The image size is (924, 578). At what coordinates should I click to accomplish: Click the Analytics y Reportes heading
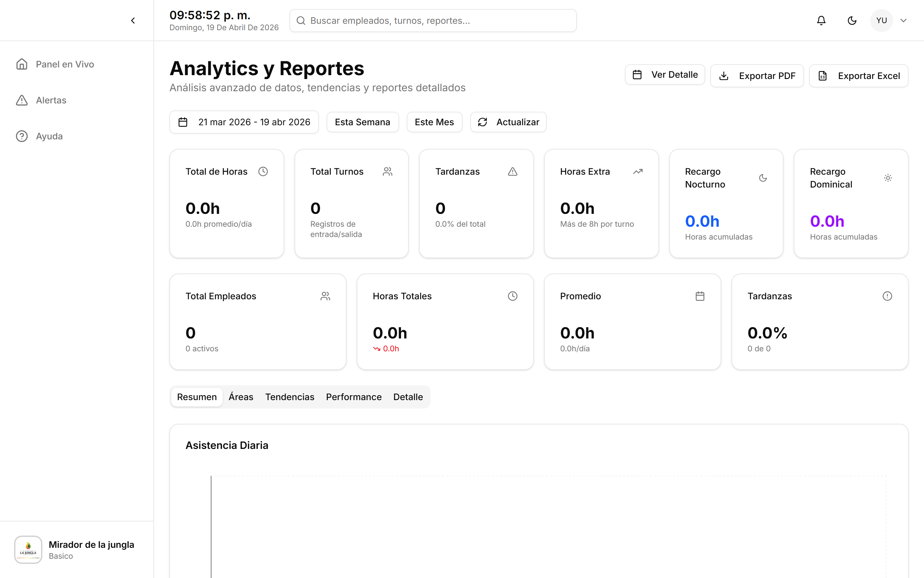point(267,68)
